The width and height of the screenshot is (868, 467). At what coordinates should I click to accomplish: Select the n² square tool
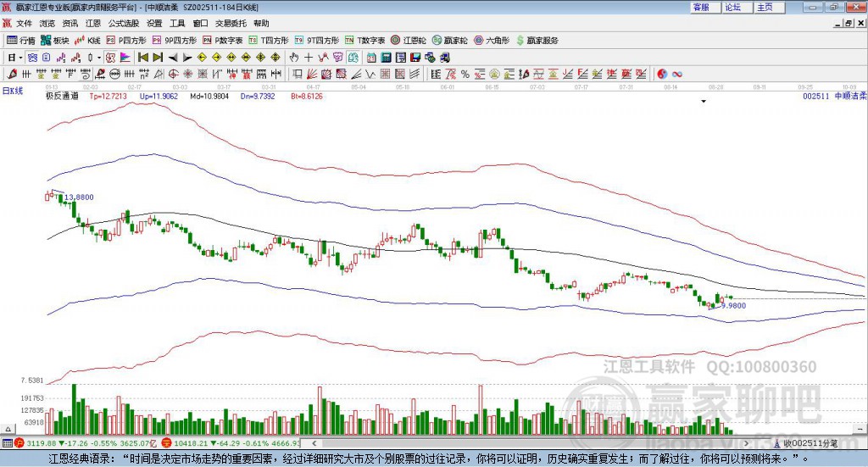[144, 74]
